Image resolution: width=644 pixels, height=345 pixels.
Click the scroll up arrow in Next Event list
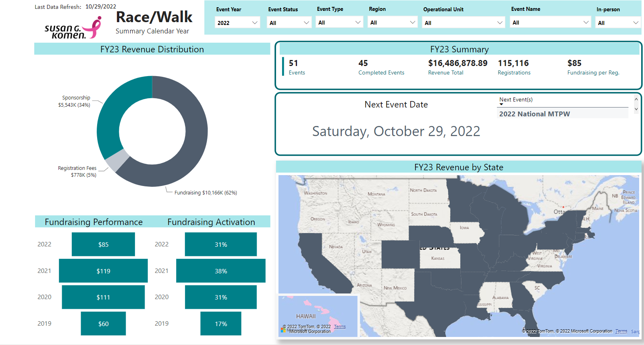coord(636,99)
